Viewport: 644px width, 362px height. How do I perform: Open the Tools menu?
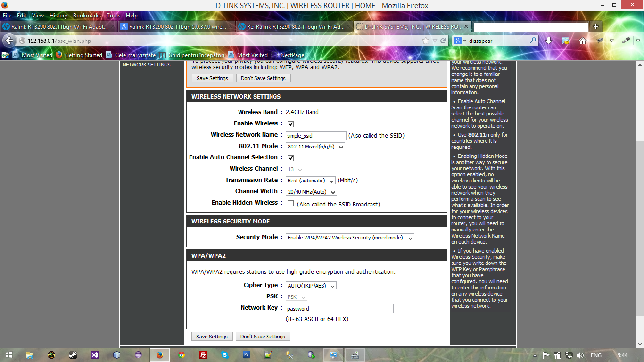tap(113, 16)
